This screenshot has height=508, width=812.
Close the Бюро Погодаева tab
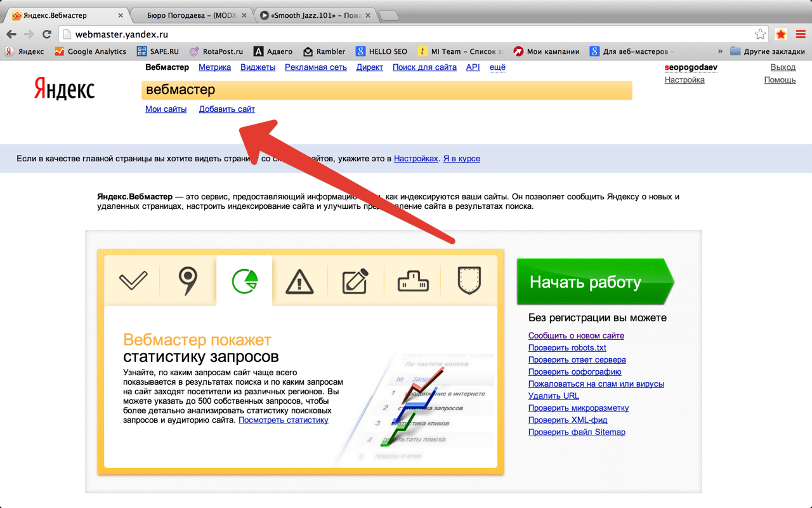coord(244,15)
